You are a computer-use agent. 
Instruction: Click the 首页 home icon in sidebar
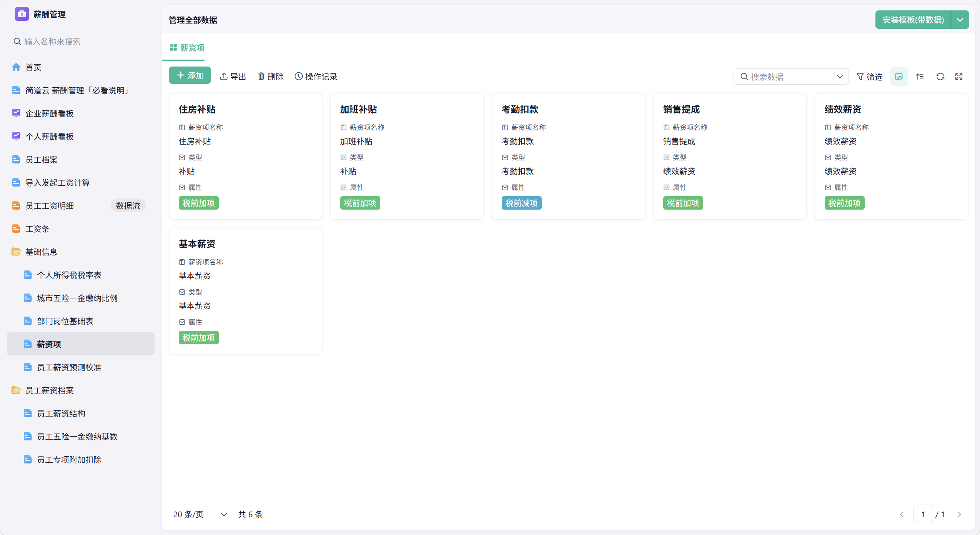[16, 67]
